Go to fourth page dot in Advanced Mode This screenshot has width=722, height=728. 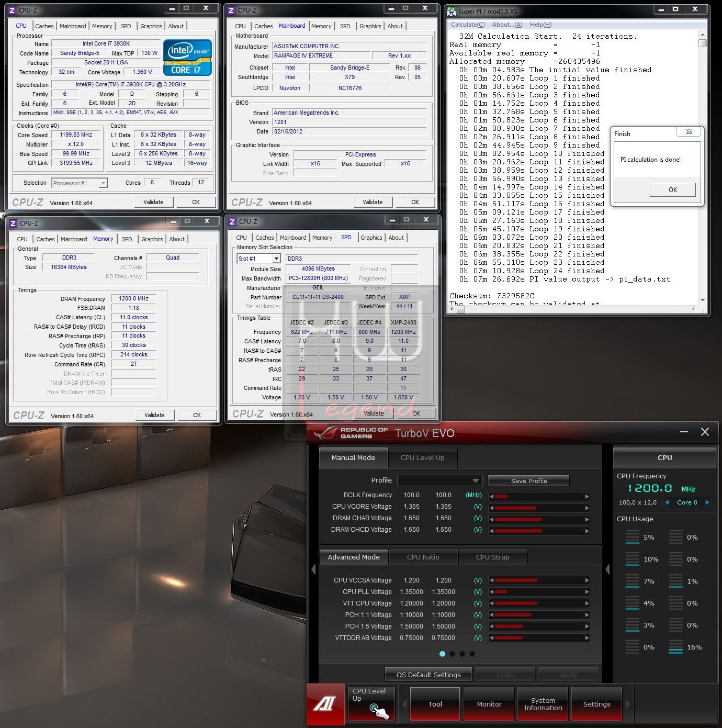click(x=472, y=654)
